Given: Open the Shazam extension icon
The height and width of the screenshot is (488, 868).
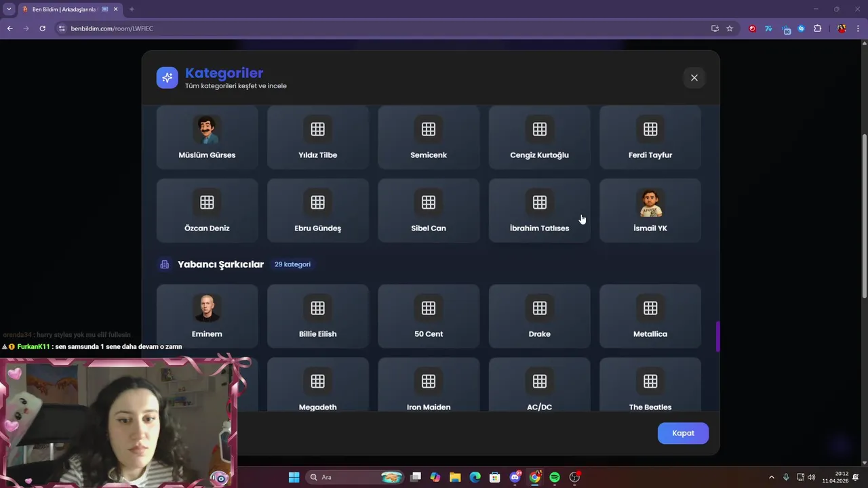Looking at the screenshot, I should (802, 28).
